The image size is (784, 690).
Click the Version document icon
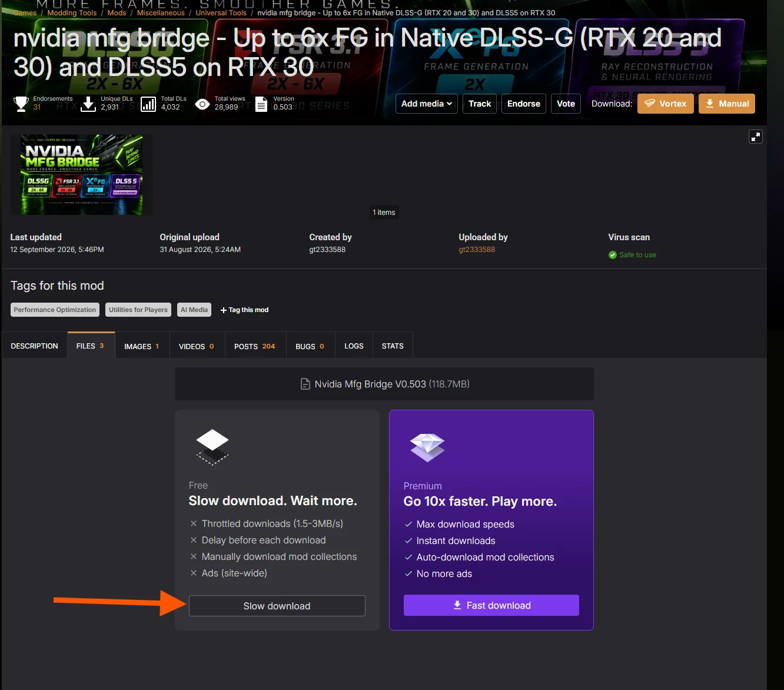click(261, 104)
